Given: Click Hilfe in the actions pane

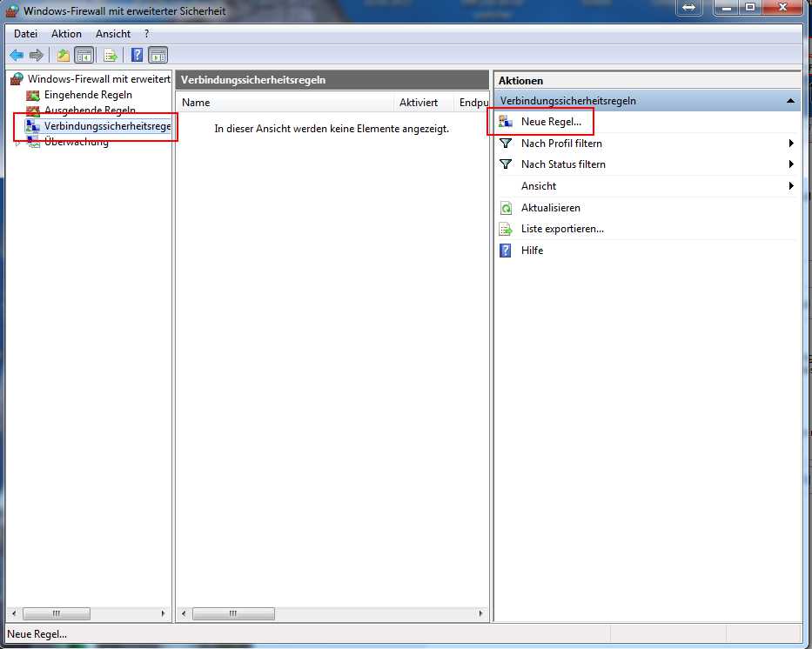Looking at the screenshot, I should (532, 250).
